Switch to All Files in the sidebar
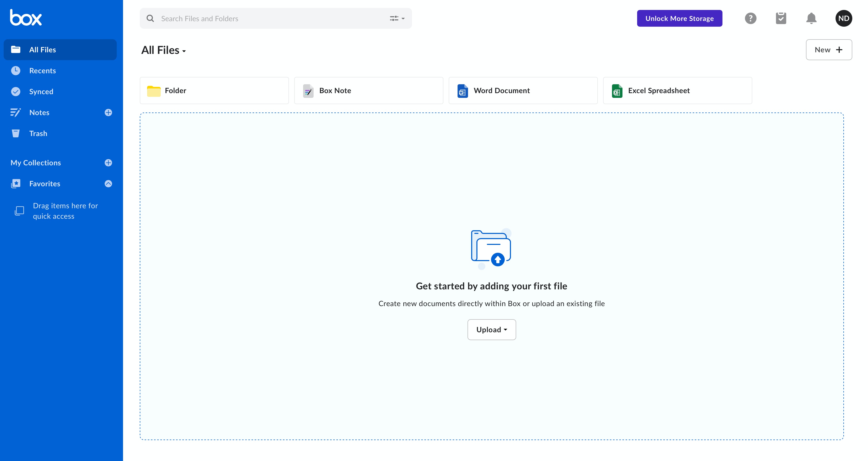The image size is (868, 461). [42, 49]
